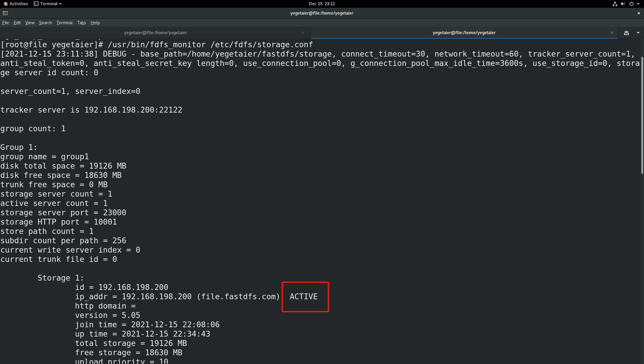Switch to the first terminal tab
This screenshot has width=644, height=364.
[x=155, y=33]
